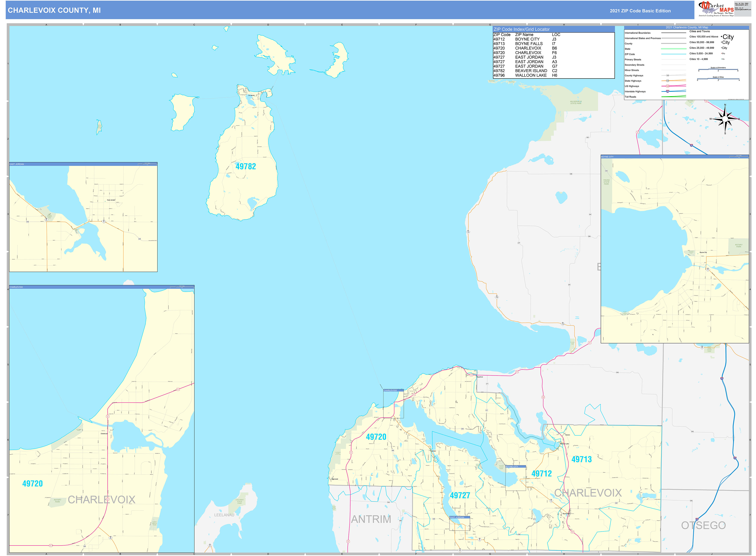Click the BOYNE FALLS index entry
This screenshot has height=556, width=756.
(x=529, y=44)
